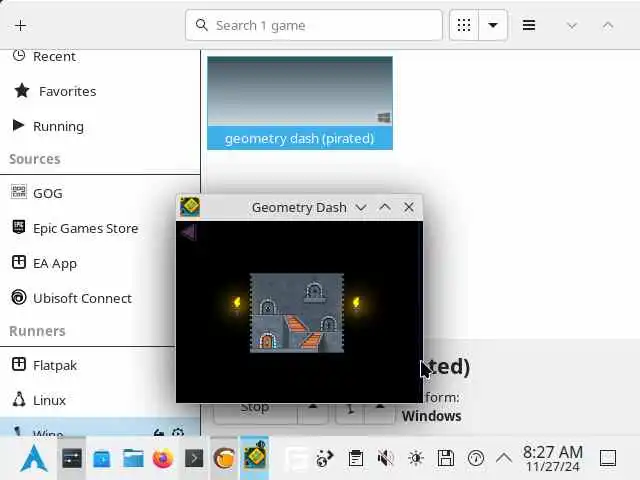
Task: Open Dolphin file manager from taskbar
Action: 133,458
